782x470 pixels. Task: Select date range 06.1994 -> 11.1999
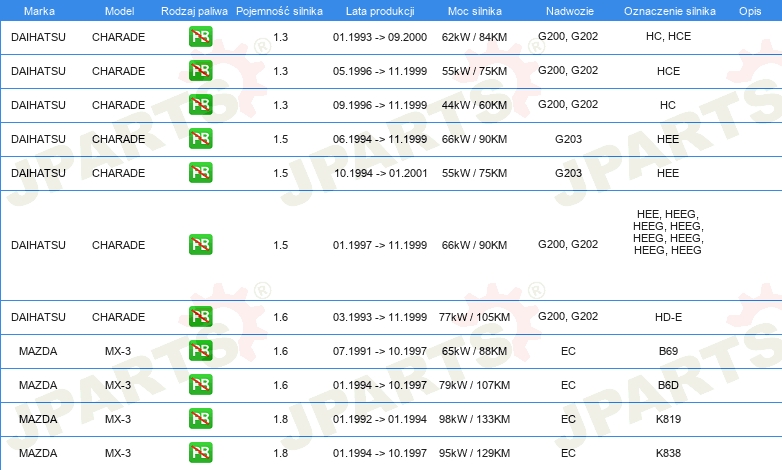coord(380,139)
